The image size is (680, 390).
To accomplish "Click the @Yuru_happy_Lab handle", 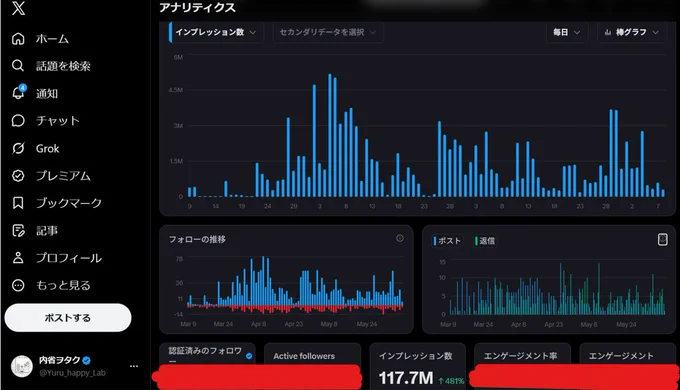I will (x=72, y=373).
